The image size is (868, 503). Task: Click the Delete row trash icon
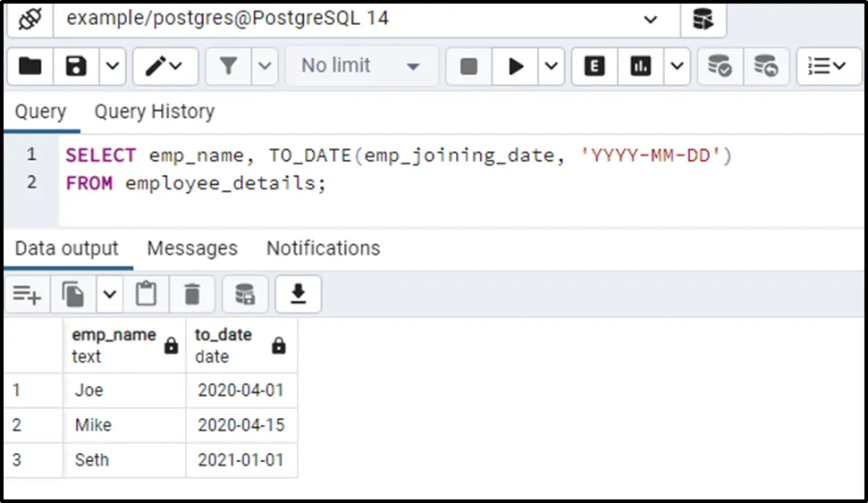(192, 294)
